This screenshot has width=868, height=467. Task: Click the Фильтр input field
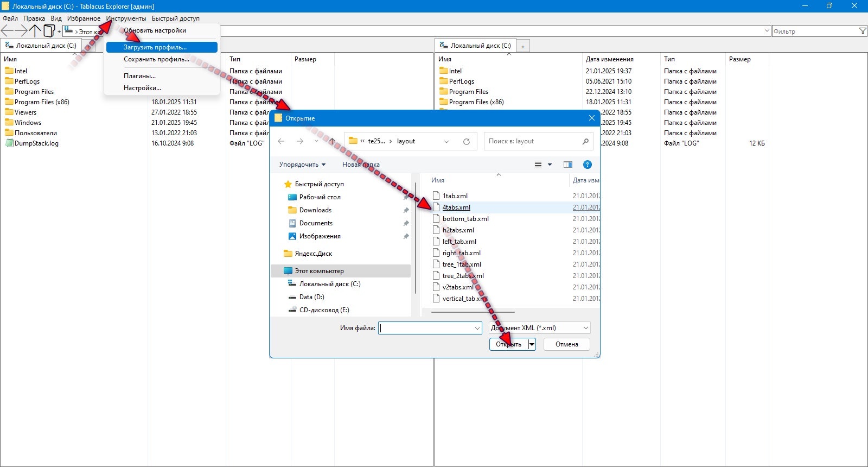(x=815, y=31)
